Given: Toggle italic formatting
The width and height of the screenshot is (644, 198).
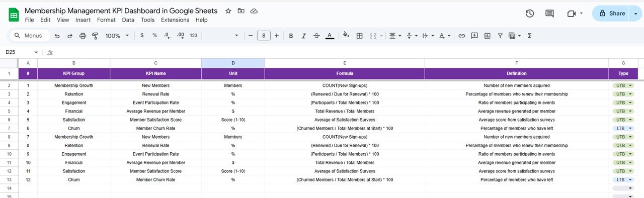Looking at the screenshot, I should click(x=303, y=36).
